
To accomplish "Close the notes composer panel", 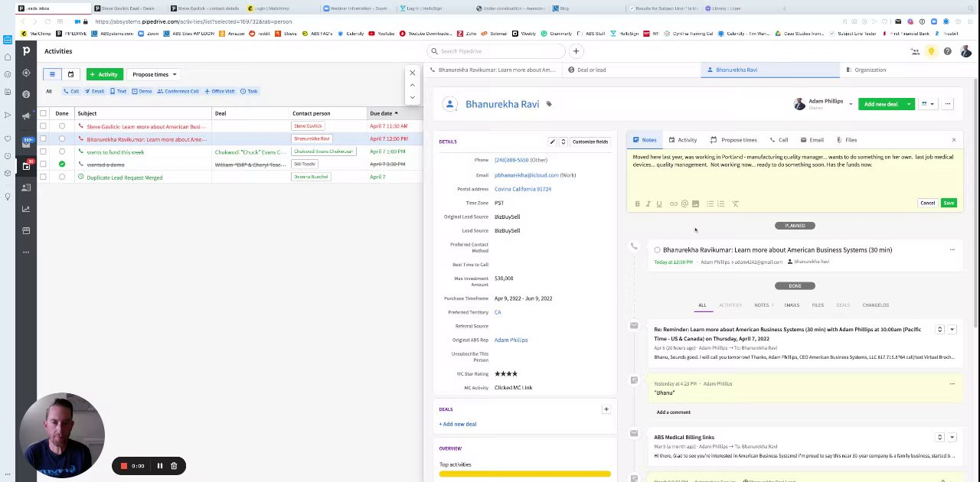I will pos(953,140).
